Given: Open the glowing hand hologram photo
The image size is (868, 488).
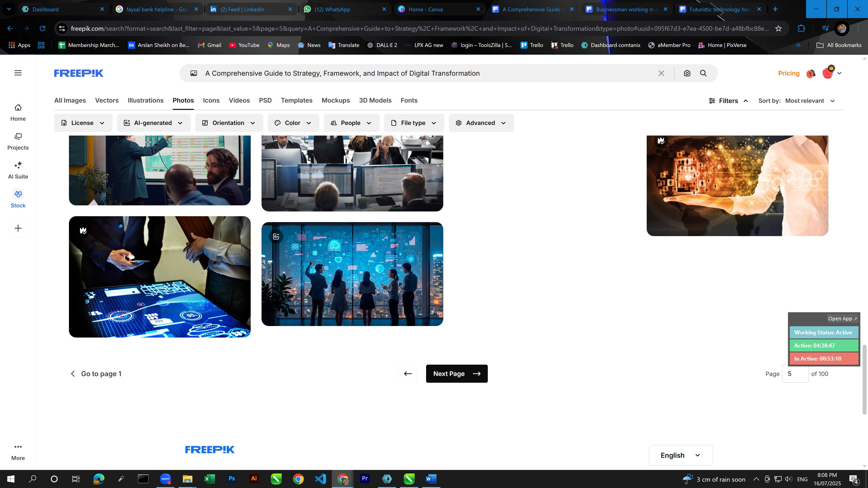Looking at the screenshot, I should (737, 185).
